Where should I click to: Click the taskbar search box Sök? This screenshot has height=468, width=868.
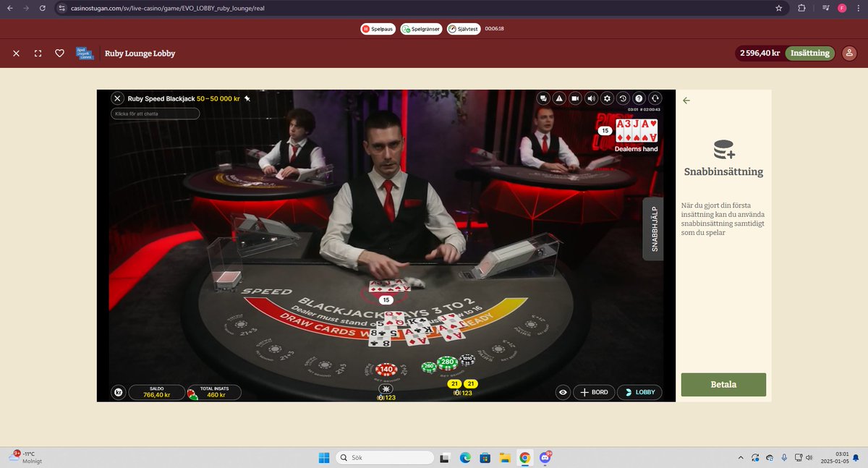point(386,458)
